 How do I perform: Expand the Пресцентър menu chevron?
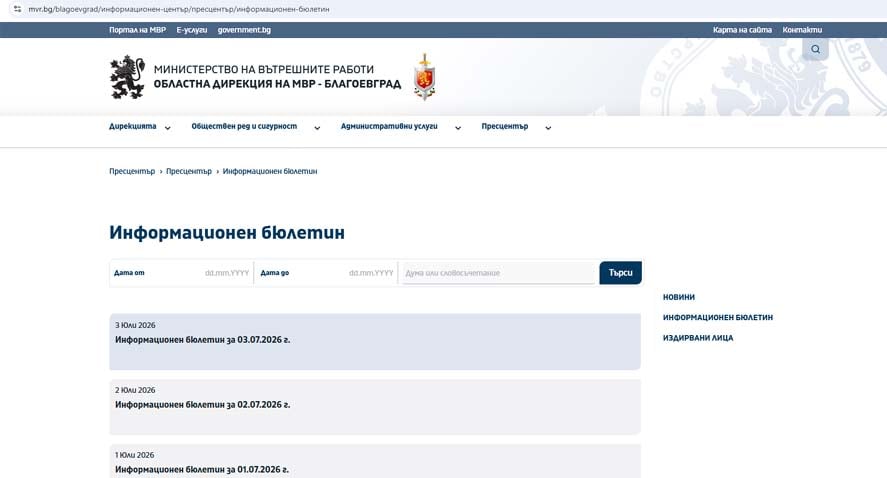(548, 128)
